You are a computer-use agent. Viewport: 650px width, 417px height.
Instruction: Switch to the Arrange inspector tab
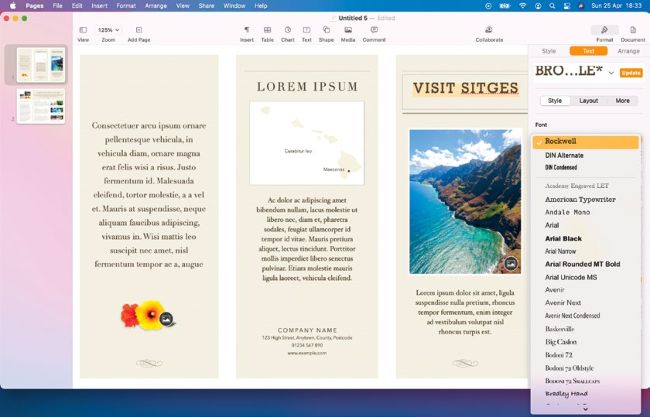click(628, 50)
